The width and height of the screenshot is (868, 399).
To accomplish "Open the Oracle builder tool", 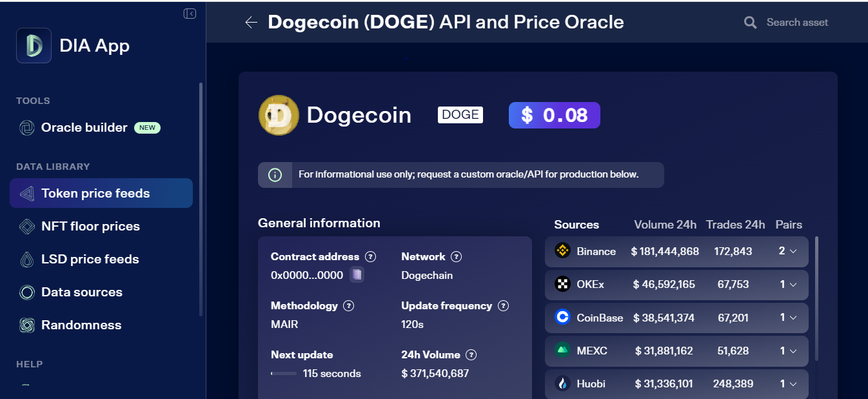I will tap(84, 127).
